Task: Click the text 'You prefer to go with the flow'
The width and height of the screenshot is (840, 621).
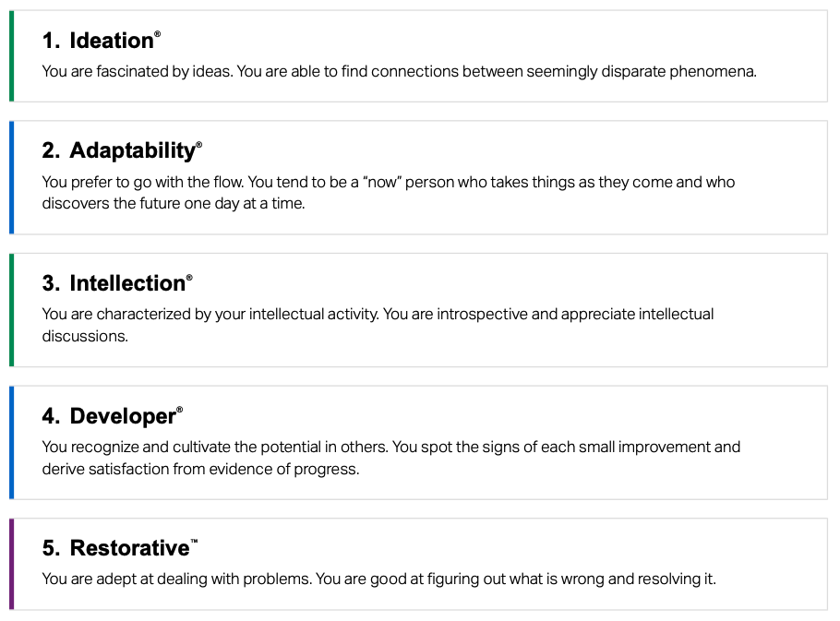Action: (142, 182)
